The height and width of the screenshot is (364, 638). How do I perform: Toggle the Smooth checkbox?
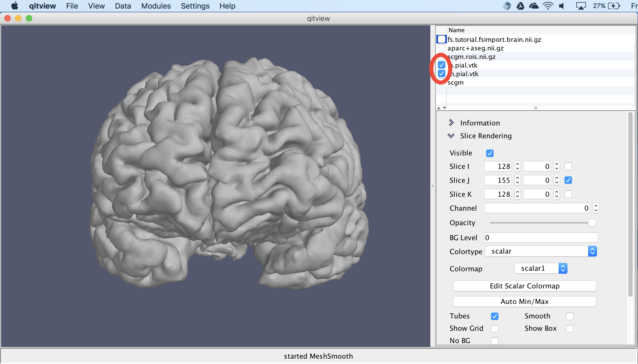pyautogui.click(x=570, y=316)
